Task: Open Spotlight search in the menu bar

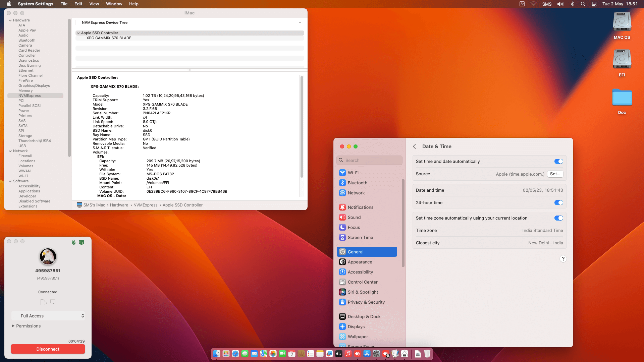Action: 583,4
